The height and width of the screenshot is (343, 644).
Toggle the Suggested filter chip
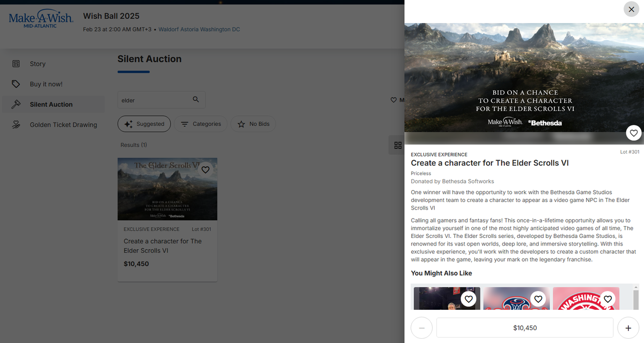tap(144, 124)
